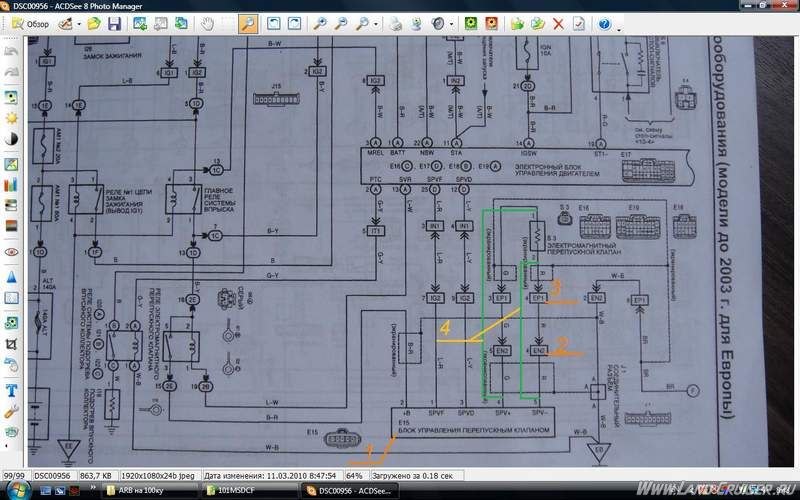Expand the audio speaker dropdown arrow

coord(452,24)
